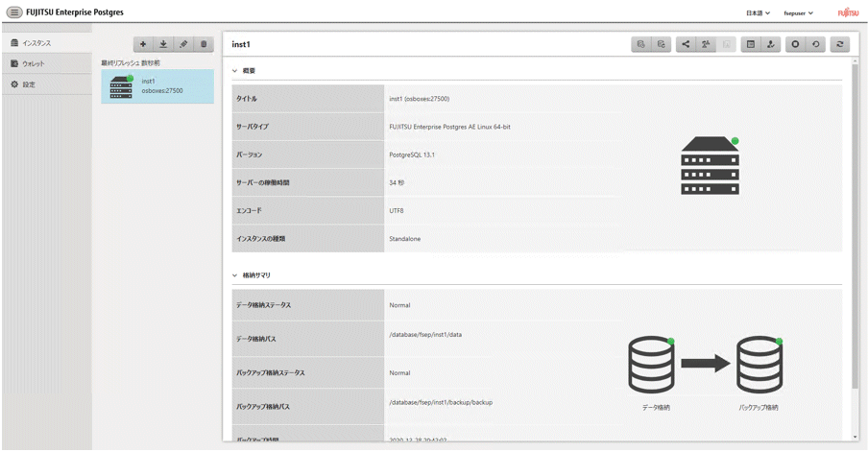Image resolution: width=868 pixels, height=452 pixels.
Task: Click the PostgreSQL 13.1 version value
Action: [x=412, y=155]
